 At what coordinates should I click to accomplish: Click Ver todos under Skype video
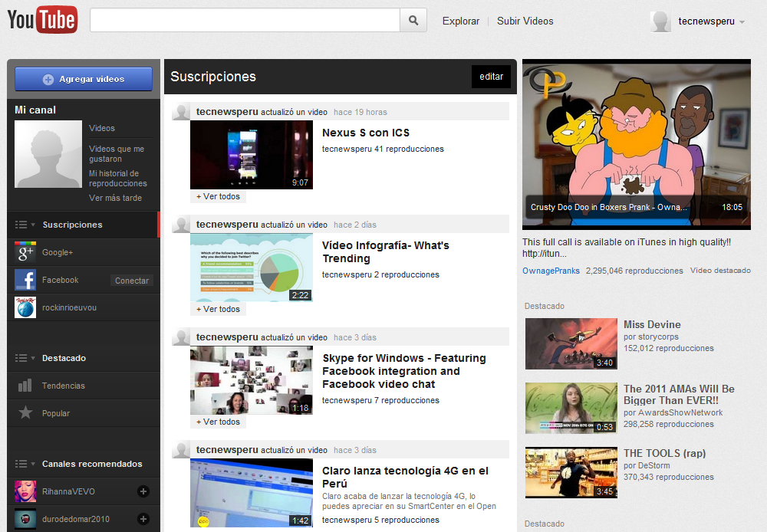(x=218, y=422)
